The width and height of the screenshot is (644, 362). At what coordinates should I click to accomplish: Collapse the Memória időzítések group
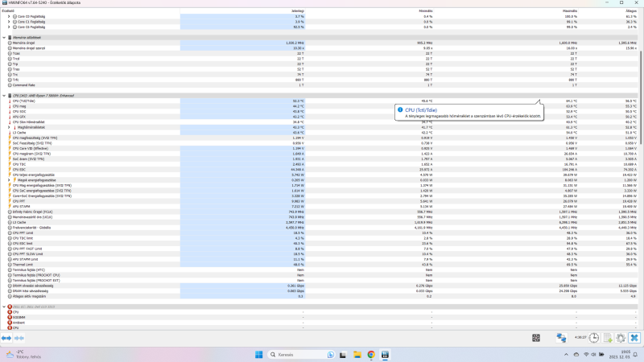coord(4,37)
